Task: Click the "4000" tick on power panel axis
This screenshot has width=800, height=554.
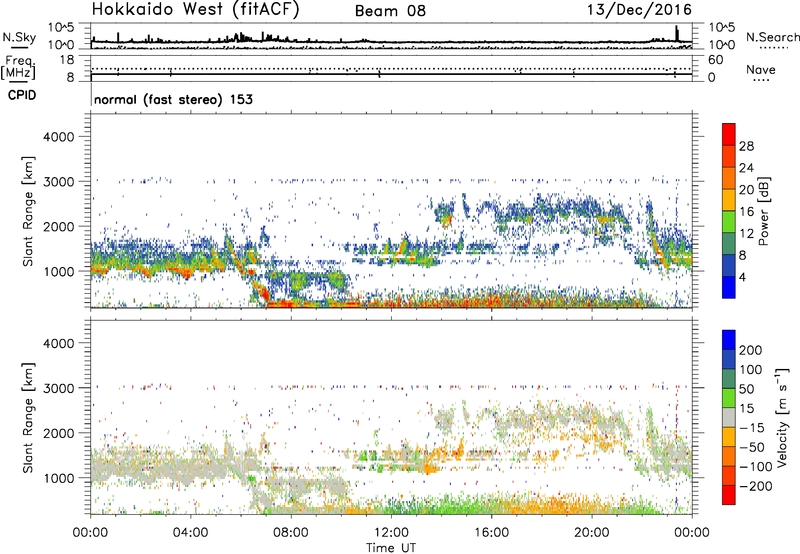Action: click(59, 137)
